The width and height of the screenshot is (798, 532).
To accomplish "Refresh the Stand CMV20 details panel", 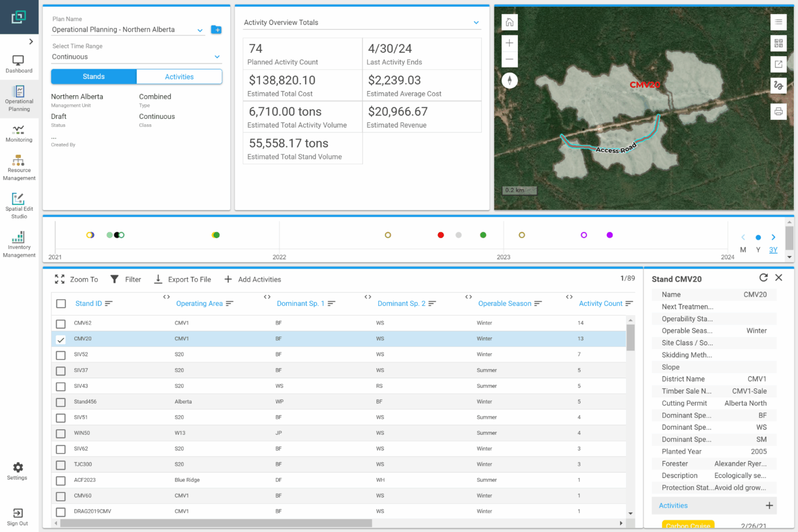I will tap(763, 278).
